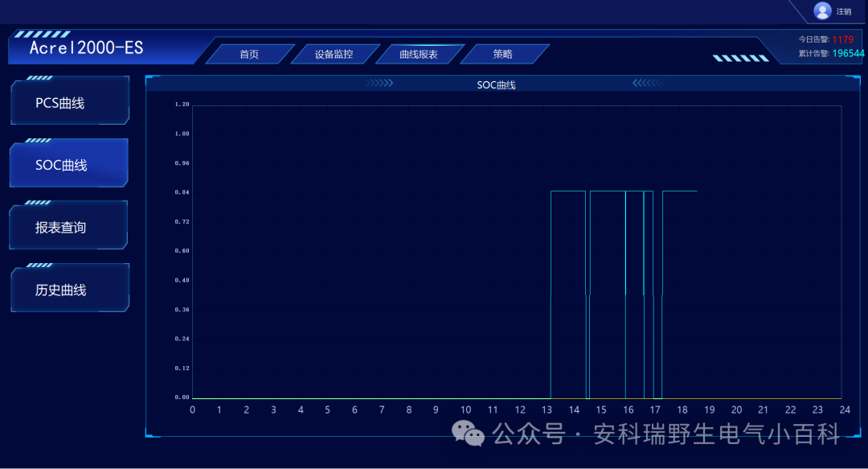Click x-axis hour label 21

pos(764,409)
